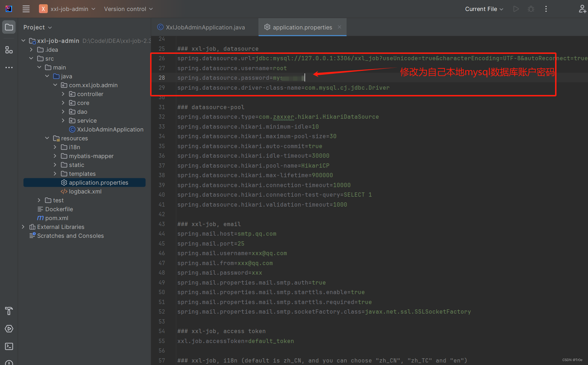Open the xxl-job-admin project dropdown
The width and height of the screenshot is (588, 365).
pyautogui.click(x=73, y=9)
